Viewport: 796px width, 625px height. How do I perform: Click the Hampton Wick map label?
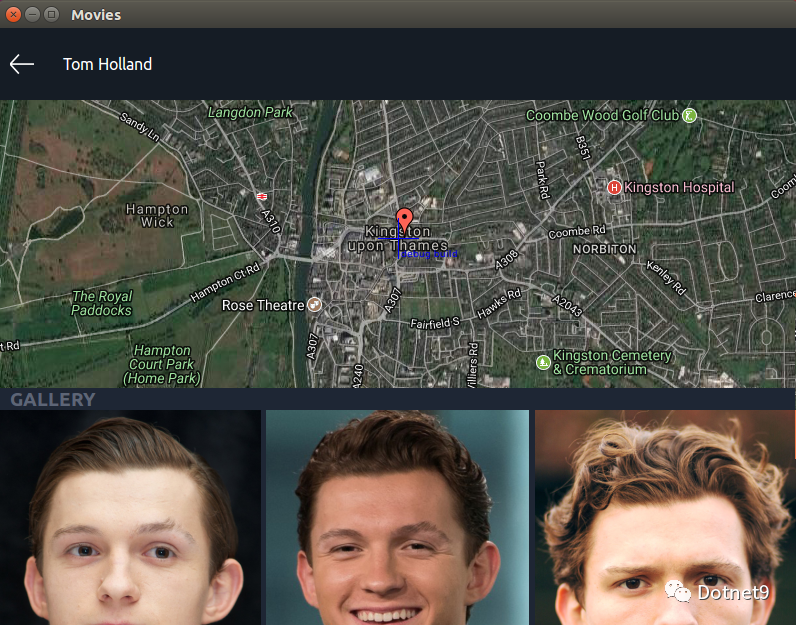pyautogui.click(x=157, y=216)
